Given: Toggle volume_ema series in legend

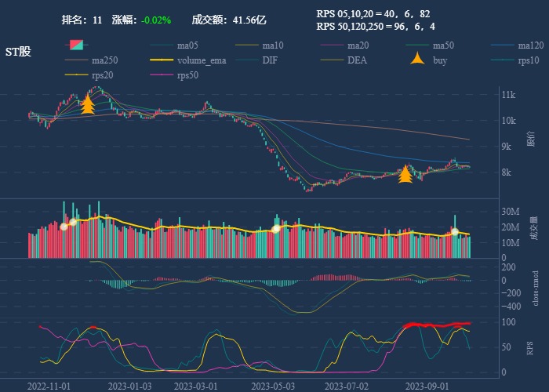Looking at the screenshot, I should 202,60.
